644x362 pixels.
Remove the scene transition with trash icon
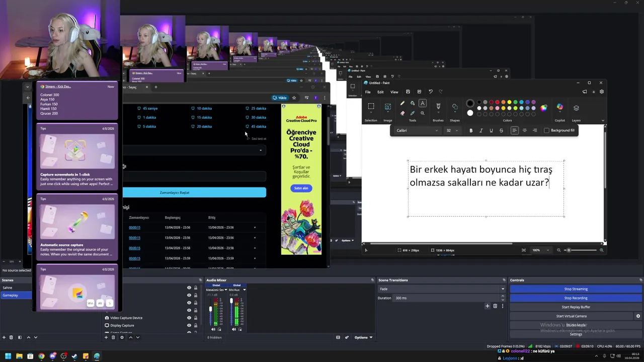495,306
